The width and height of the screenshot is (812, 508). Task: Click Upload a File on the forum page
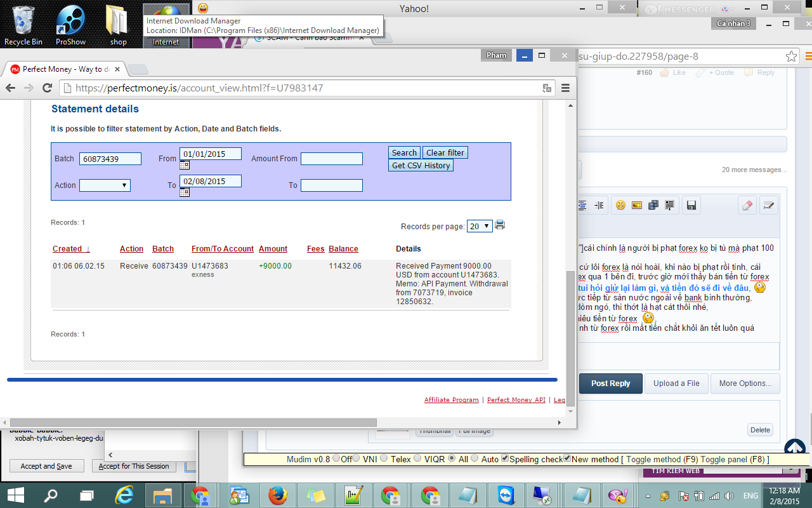click(676, 384)
